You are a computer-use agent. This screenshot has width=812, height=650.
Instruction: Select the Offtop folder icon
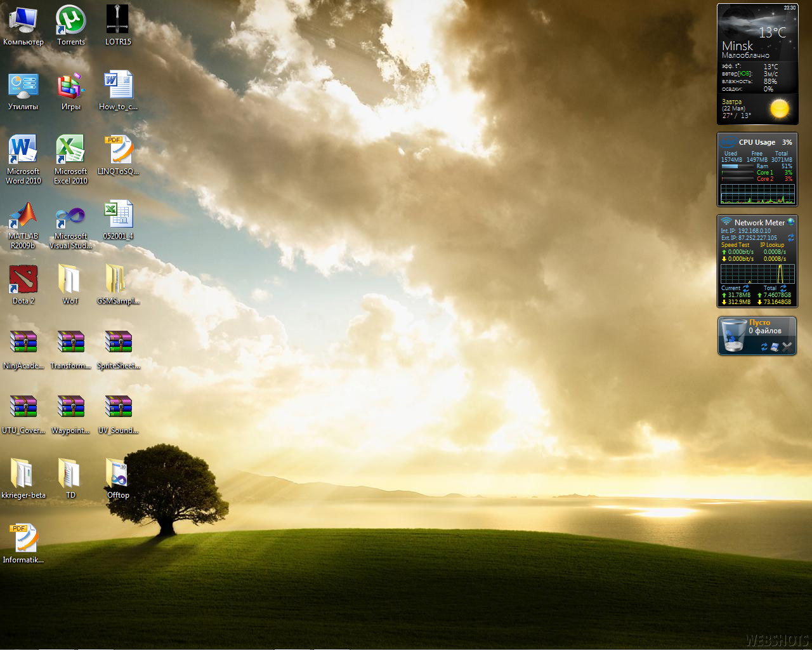click(x=118, y=473)
